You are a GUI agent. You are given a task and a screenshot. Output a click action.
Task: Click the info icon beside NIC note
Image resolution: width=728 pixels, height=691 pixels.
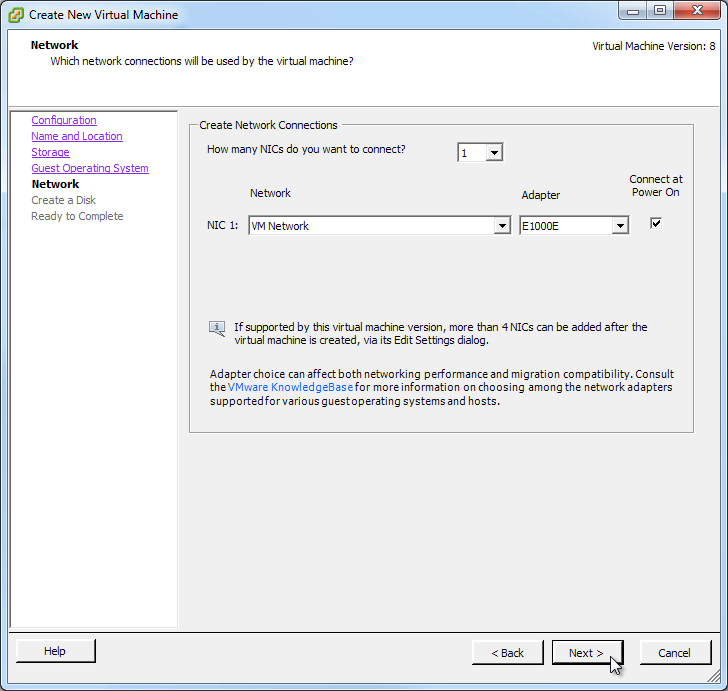217,329
